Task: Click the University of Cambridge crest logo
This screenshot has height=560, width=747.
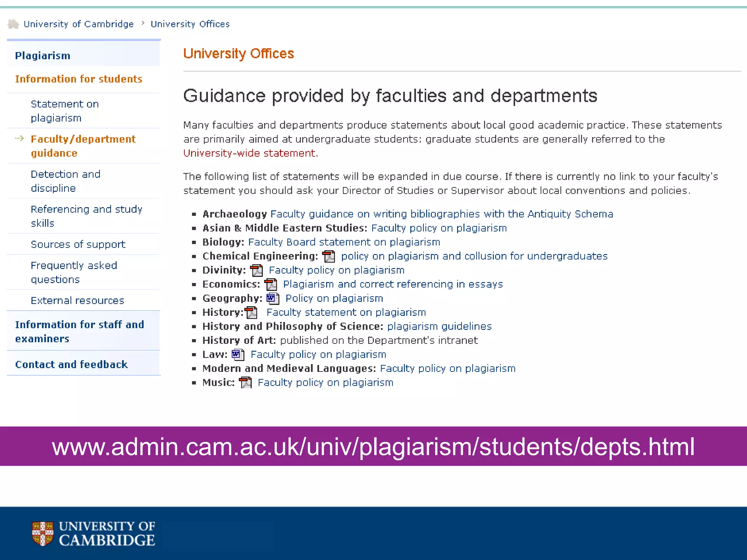Action: (x=43, y=533)
